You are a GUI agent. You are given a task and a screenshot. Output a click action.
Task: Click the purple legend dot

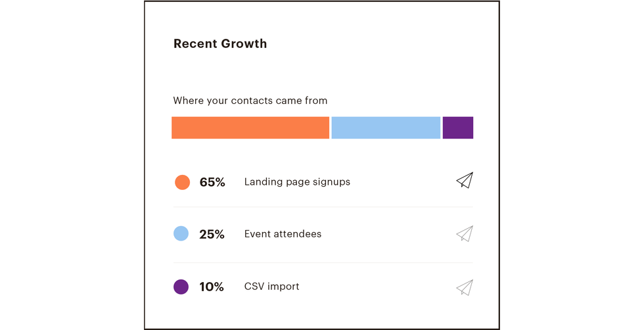(x=181, y=287)
